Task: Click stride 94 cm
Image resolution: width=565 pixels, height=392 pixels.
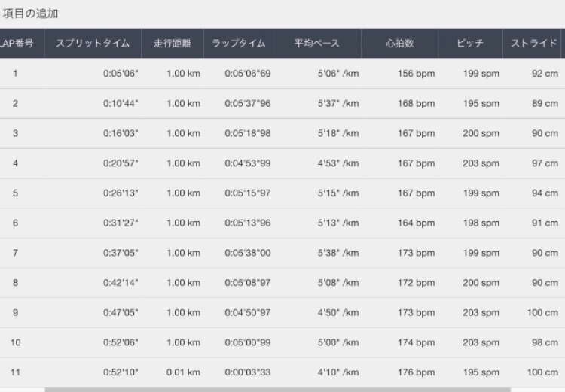Action: point(545,193)
